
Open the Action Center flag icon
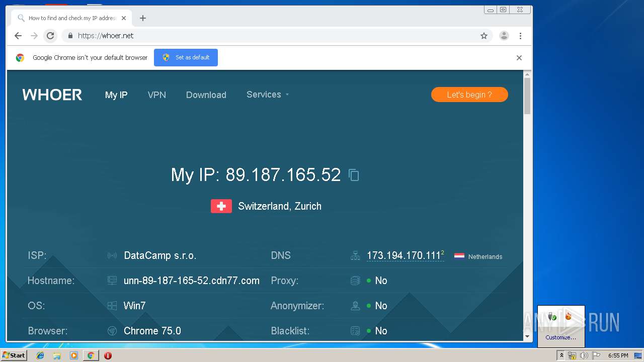point(596,355)
